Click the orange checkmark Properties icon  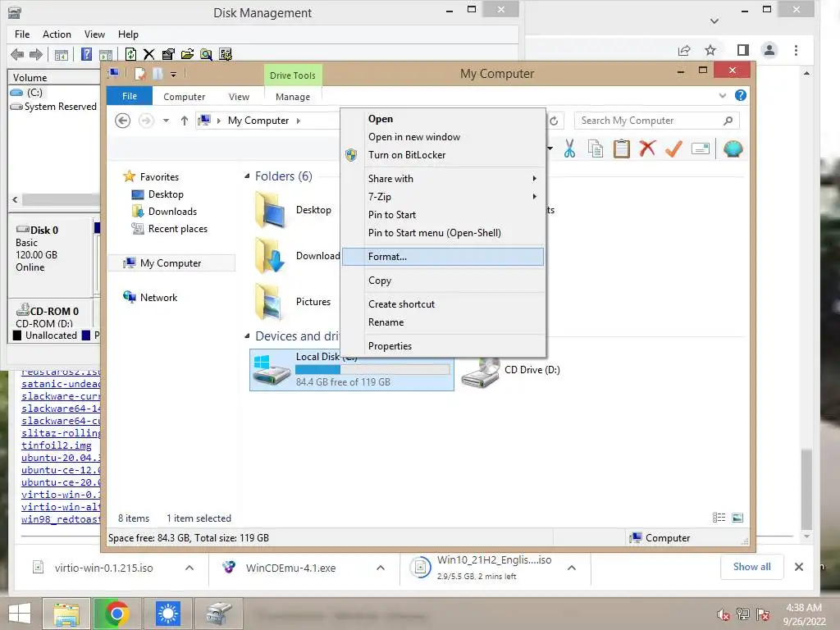(673, 148)
